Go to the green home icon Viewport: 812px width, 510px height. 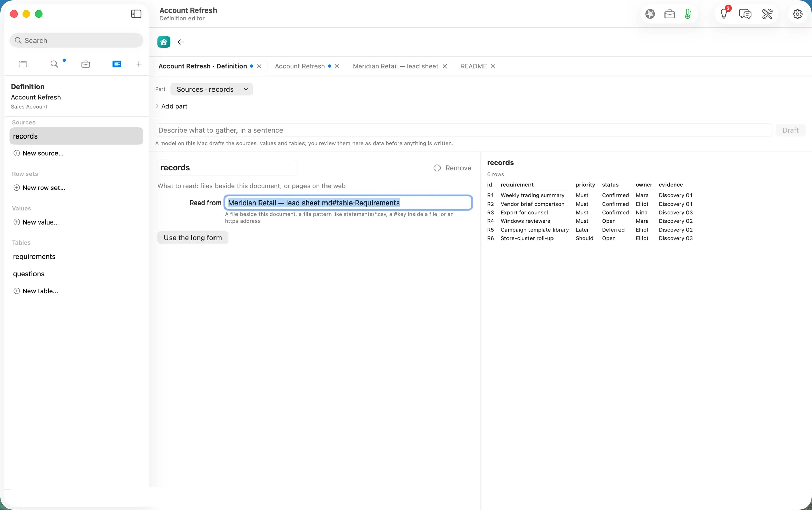pos(164,42)
